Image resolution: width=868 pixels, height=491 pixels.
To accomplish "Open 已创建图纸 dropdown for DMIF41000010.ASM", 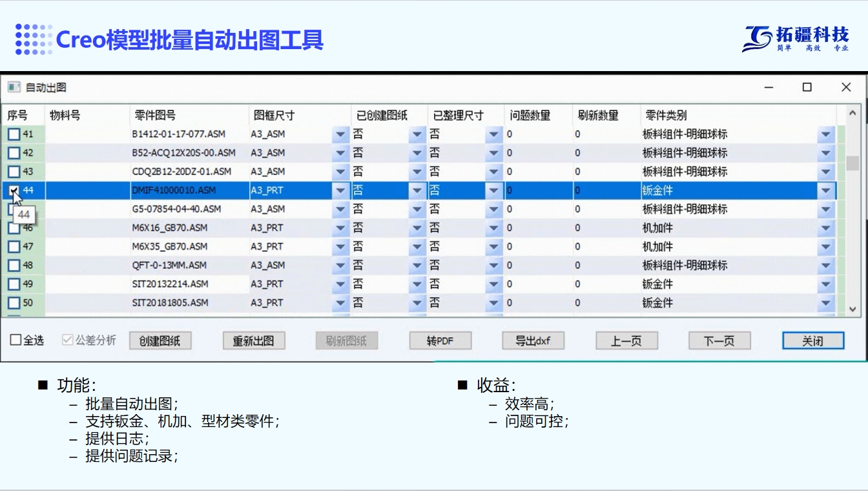I will click(417, 191).
